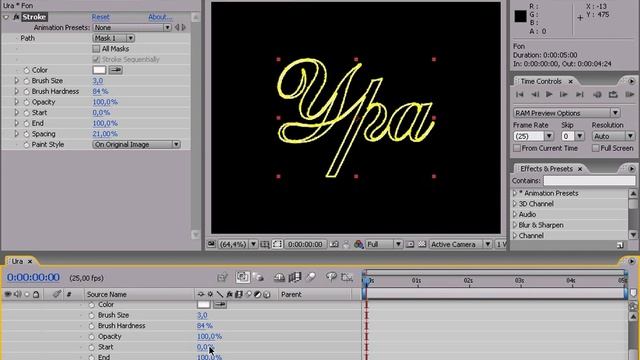Expand the Blur & Sharpen effects category
Image resolution: width=640 pixels, height=360 pixels.
(x=515, y=225)
